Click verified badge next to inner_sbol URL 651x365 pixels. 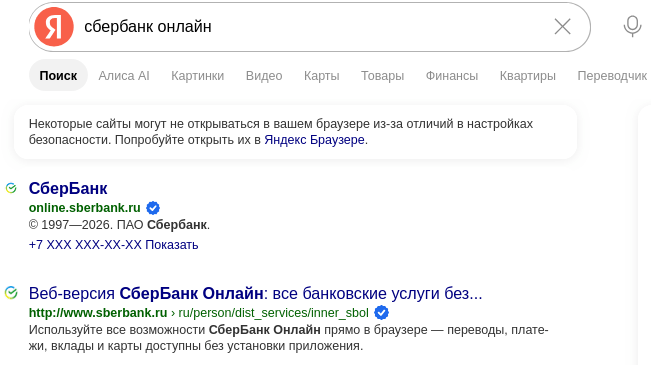click(382, 312)
